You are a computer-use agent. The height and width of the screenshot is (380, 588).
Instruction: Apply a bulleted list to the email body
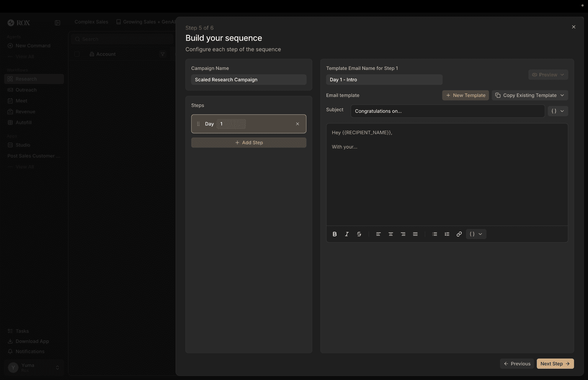(x=434, y=234)
